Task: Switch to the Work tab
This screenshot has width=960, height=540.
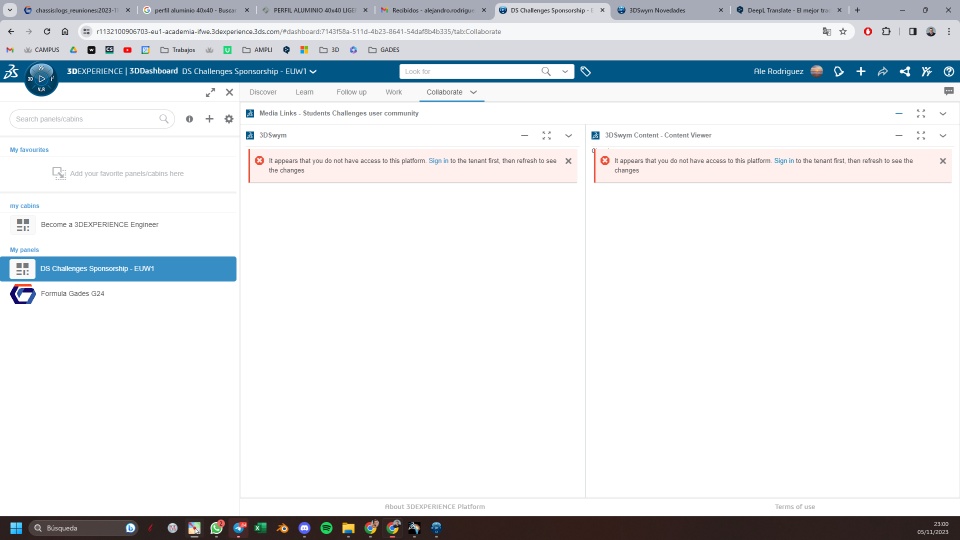Action: pos(394,92)
